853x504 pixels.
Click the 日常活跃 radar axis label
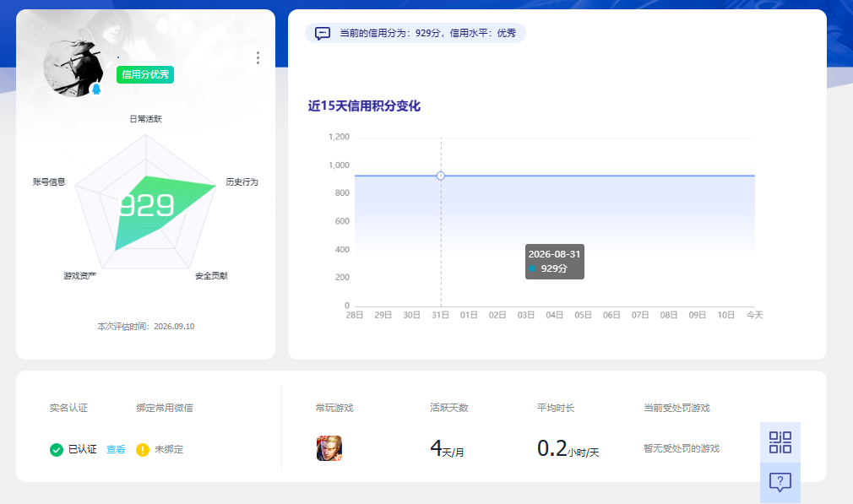click(145, 119)
